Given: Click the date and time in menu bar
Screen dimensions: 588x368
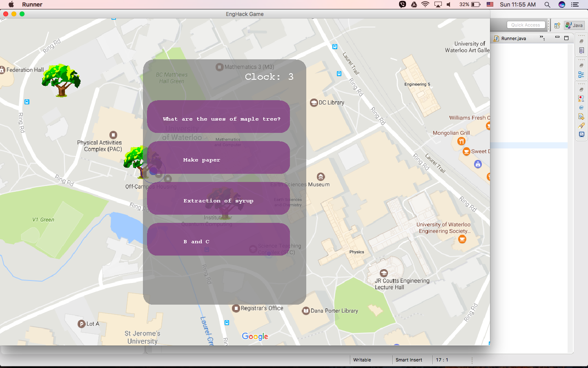Looking at the screenshot, I should [x=518, y=4].
